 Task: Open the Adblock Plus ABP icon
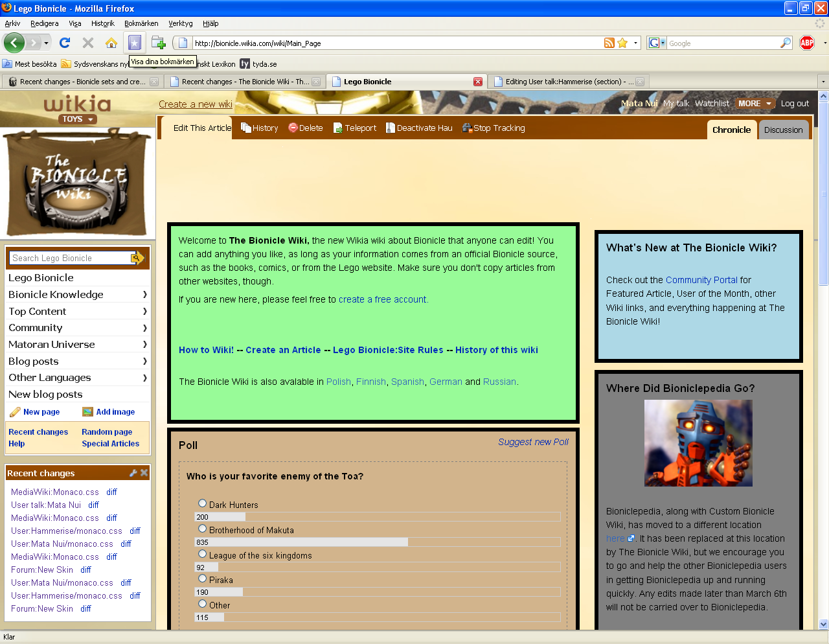click(807, 43)
